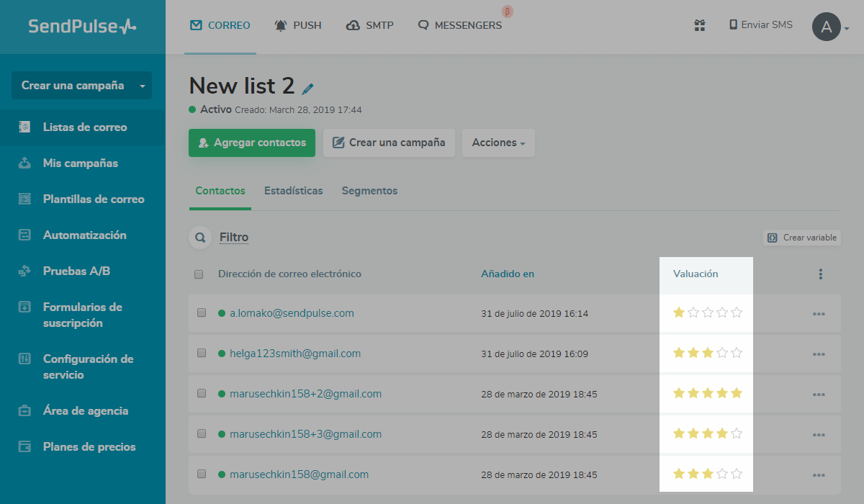Screen dimensions: 864x504
Task: Click the Filtro search magnifier icon
Action: click(199, 238)
